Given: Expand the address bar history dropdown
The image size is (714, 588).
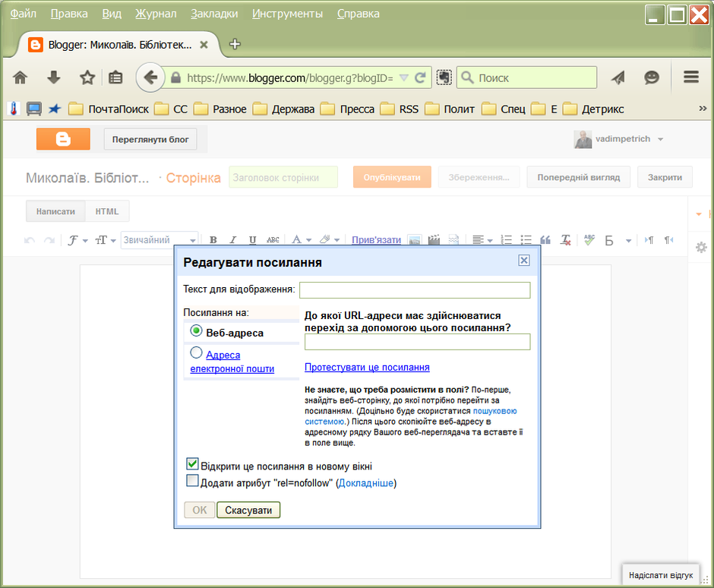Looking at the screenshot, I should click(403, 78).
